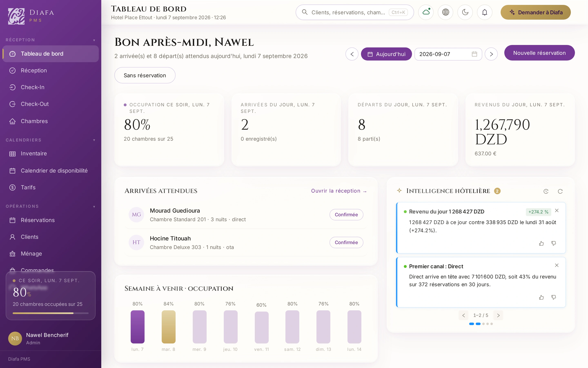This screenshot has width=588, height=368.
Task: Click the search field for clients, réservations
Action: point(355,12)
